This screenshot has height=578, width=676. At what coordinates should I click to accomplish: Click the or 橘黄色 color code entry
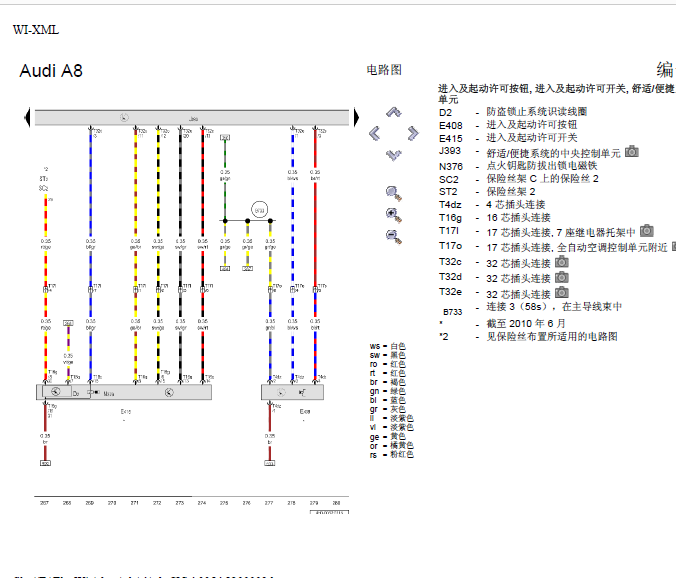391,446
